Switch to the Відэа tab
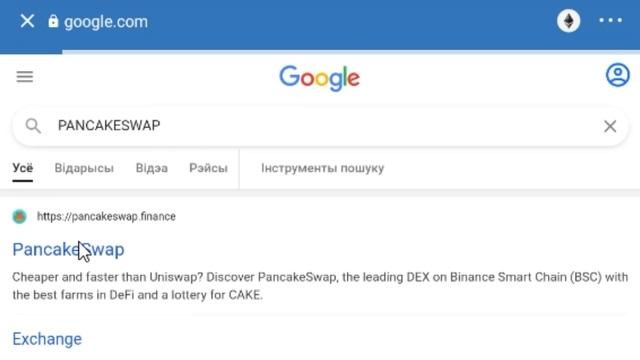 click(151, 168)
